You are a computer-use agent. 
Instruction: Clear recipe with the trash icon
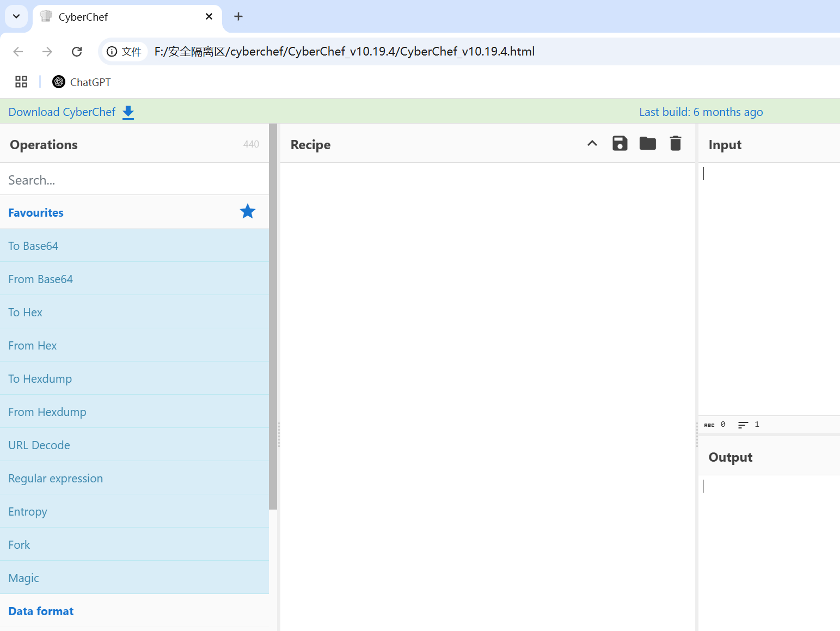[675, 143]
